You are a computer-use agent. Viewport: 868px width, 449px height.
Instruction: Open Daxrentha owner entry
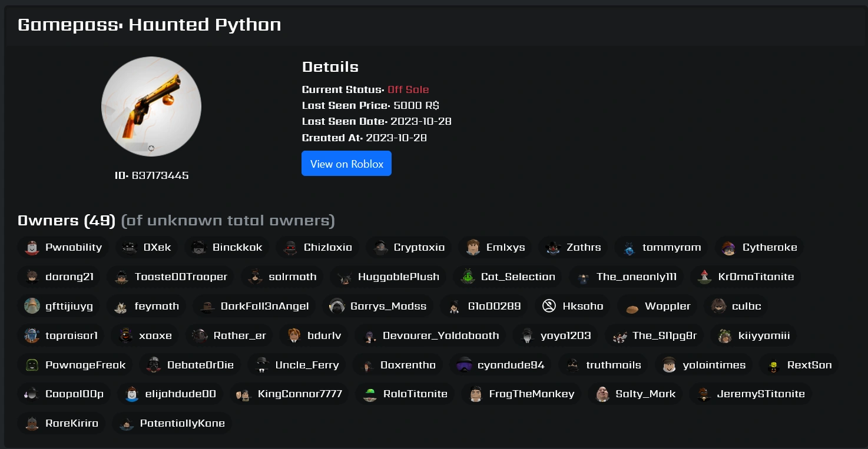[x=397, y=365]
